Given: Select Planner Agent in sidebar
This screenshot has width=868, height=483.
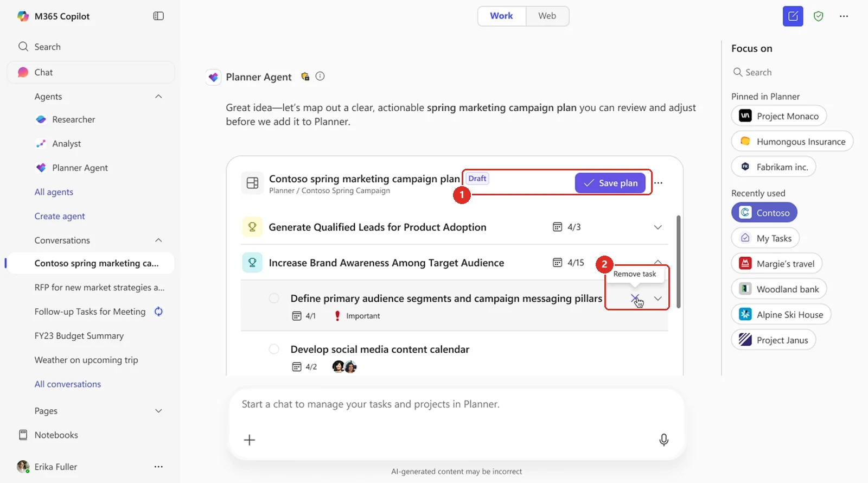Looking at the screenshot, I should tap(80, 168).
